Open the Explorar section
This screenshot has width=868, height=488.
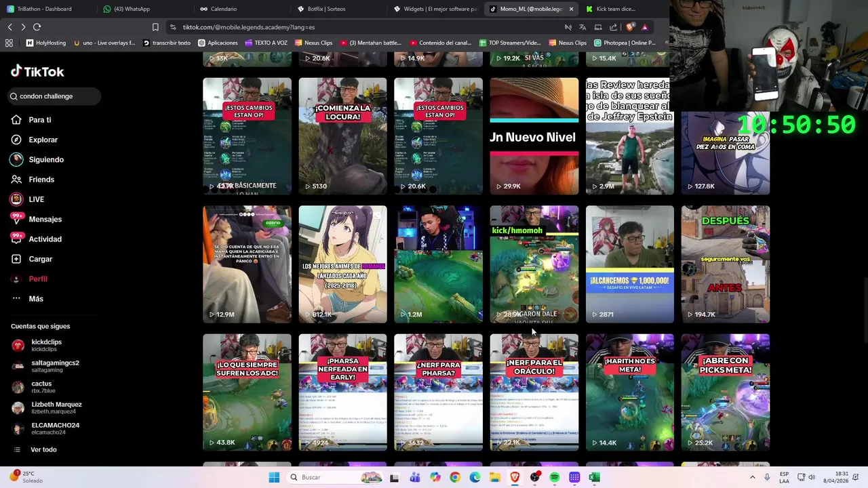pos(35,140)
